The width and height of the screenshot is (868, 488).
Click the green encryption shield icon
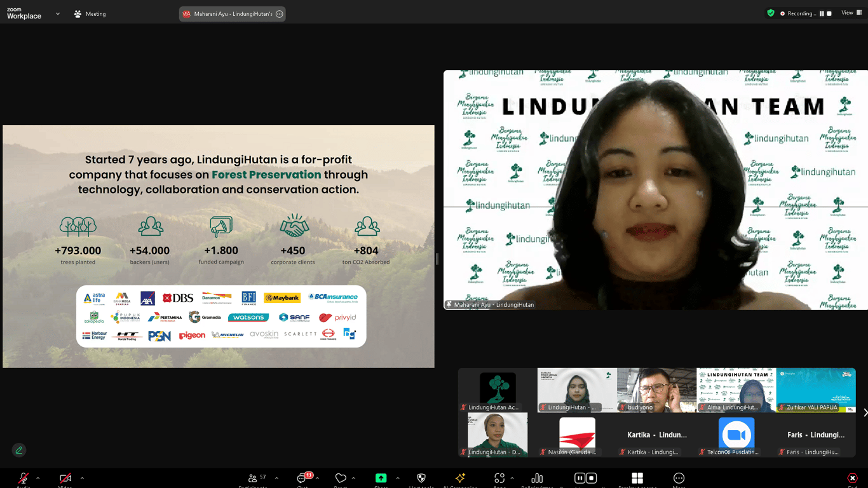tap(771, 13)
